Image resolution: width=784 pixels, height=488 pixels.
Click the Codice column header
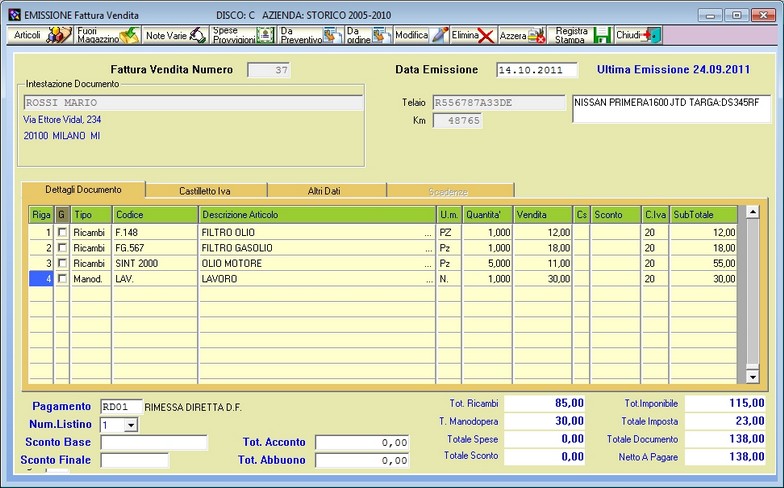(155, 214)
